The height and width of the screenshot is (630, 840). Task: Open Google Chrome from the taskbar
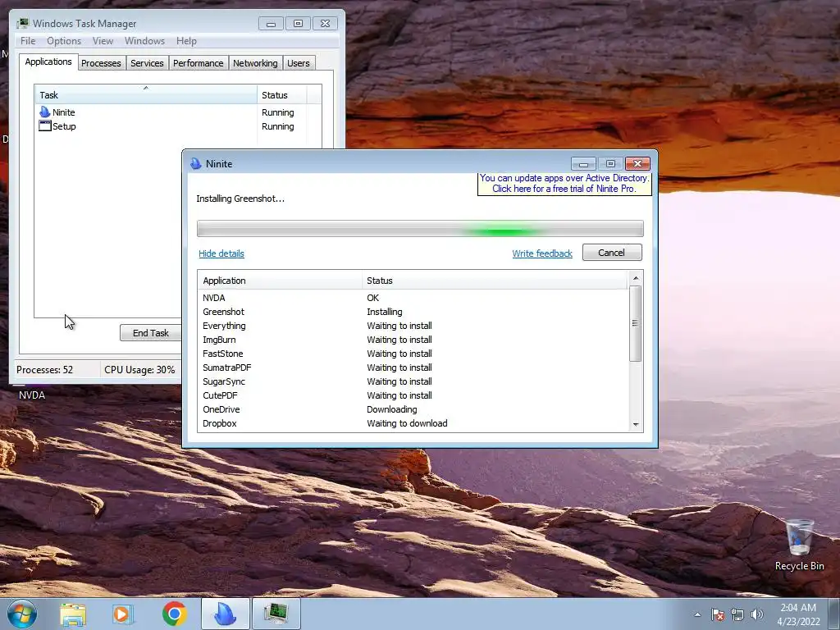(175, 614)
